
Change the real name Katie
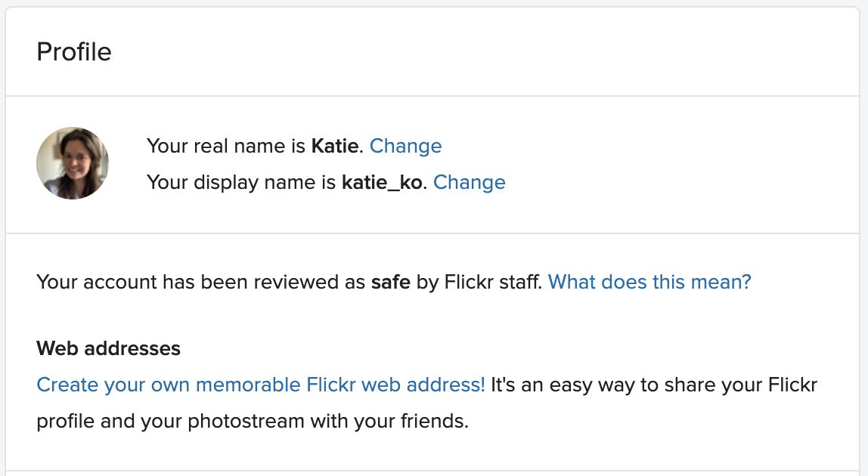point(406,146)
